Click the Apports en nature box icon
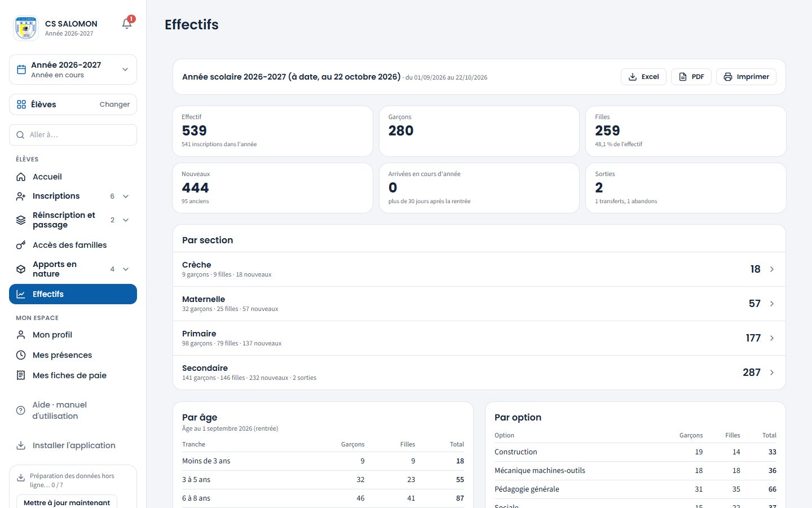The height and width of the screenshot is (508, 812). click(x=21, y=269)
